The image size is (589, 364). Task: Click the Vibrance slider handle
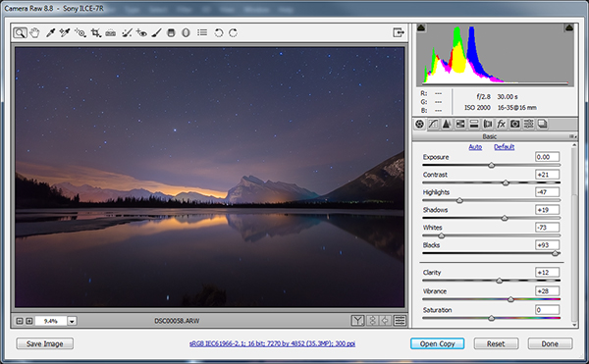click(x=510, y=299)
